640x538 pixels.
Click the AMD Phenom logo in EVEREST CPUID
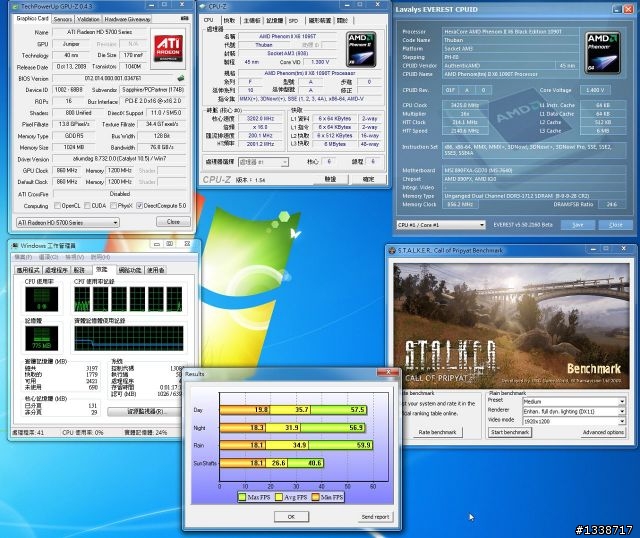click(603, 53)
